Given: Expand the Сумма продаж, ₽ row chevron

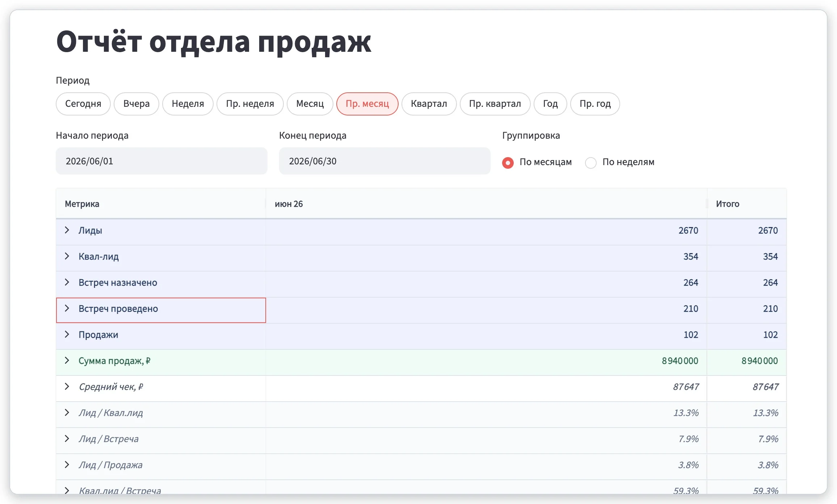Looking at the screenshot, I should point(67,361).
